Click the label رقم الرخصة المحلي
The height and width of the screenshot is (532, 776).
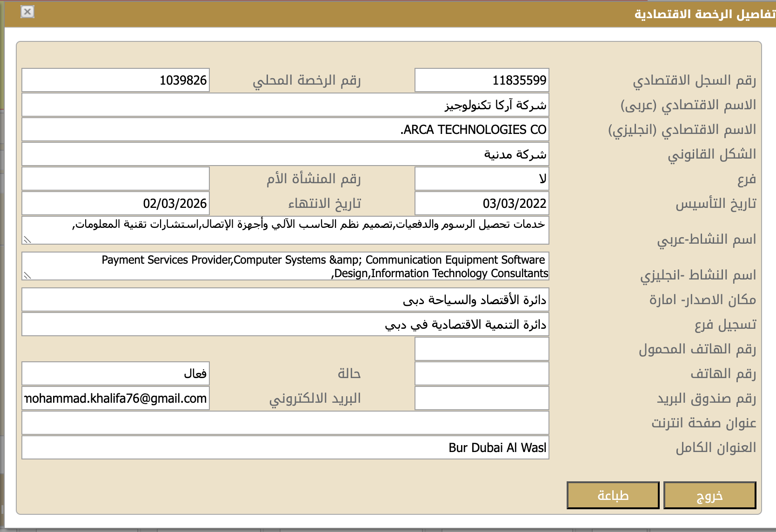click(x=307, y=80)
